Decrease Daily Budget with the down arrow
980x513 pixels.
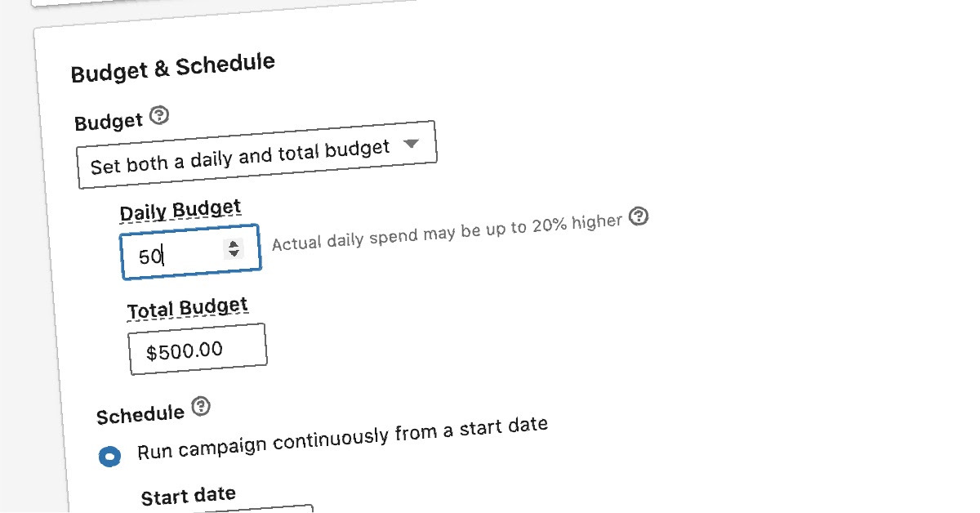[235, 253]
